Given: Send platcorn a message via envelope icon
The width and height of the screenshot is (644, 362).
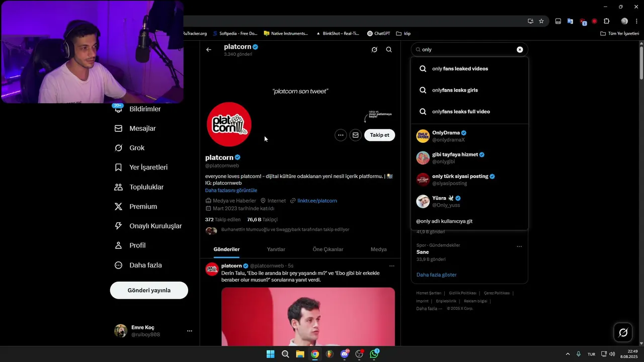Looking at the screenshot, I should 356,135.
